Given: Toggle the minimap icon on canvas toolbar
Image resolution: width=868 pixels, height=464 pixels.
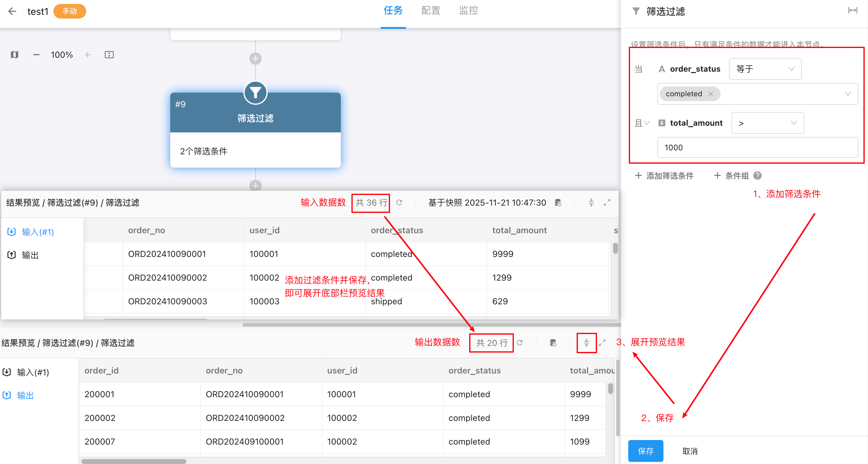Looking at the screenshot, I should point(14,55).
